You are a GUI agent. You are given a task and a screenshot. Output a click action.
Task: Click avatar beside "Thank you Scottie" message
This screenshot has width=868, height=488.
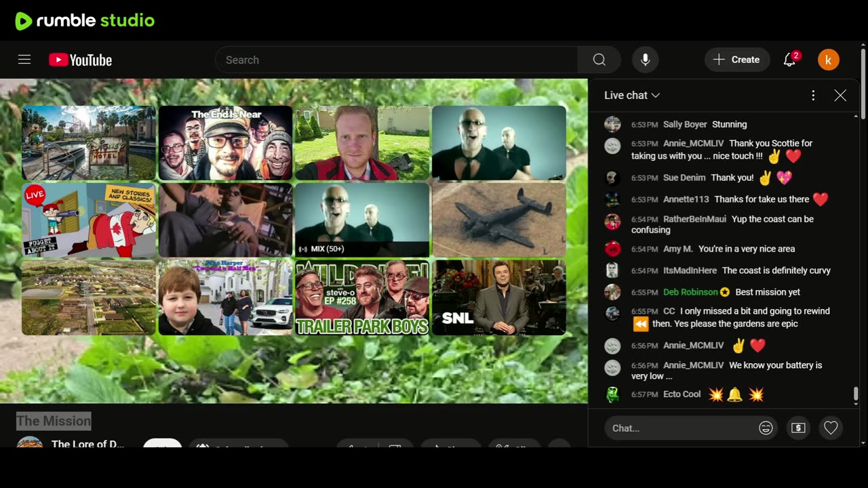(x=612, y=146)
